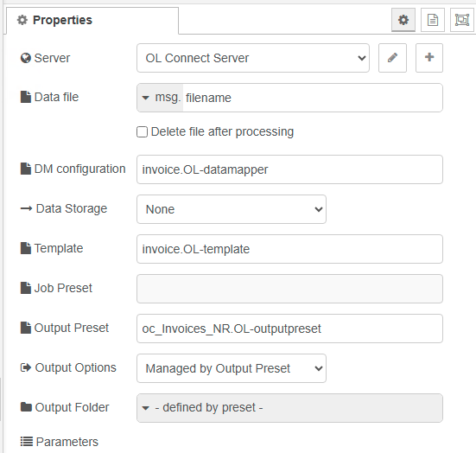Click the folder icon beside Output Folder

[x=26, y=407]
